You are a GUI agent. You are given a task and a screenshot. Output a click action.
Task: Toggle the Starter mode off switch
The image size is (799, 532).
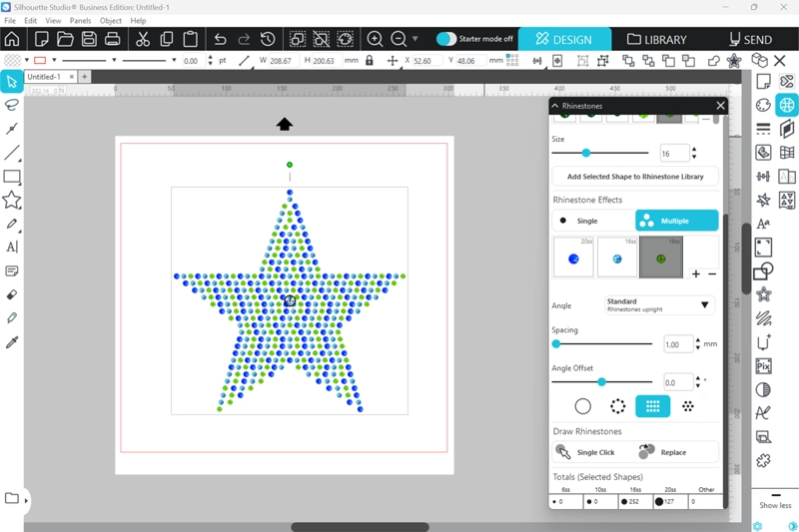tap(446, 39)
